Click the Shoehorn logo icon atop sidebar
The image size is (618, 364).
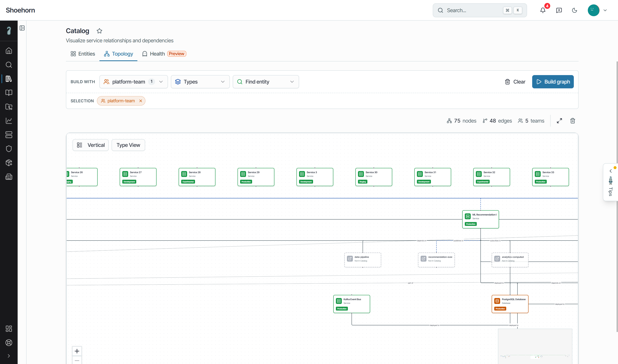click(9, 31)
